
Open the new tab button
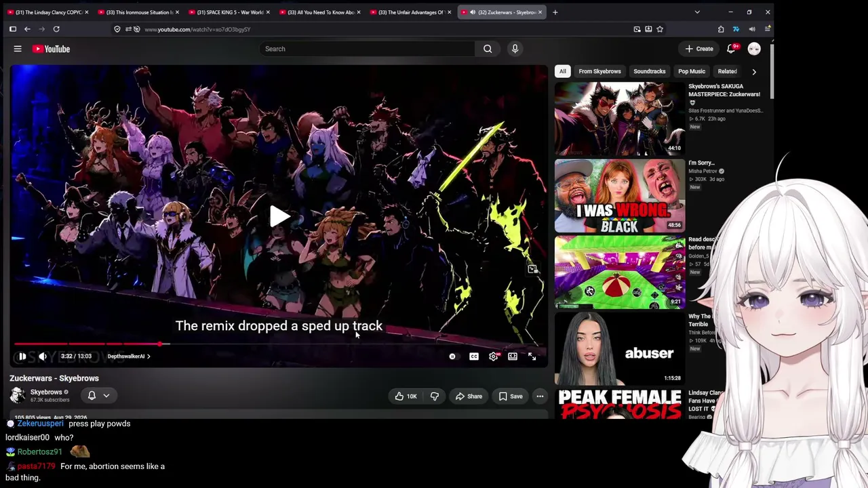(555, 12)
